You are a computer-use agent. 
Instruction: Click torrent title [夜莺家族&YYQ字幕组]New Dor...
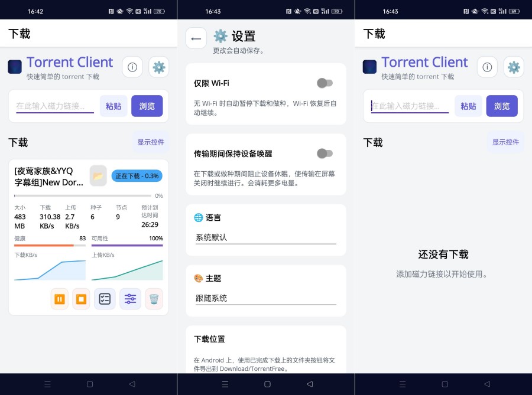point(49,177)
